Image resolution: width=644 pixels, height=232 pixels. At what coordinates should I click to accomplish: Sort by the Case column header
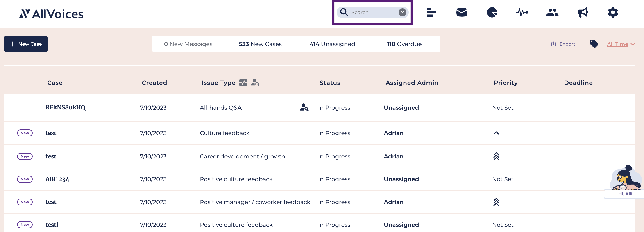[55, 83]
